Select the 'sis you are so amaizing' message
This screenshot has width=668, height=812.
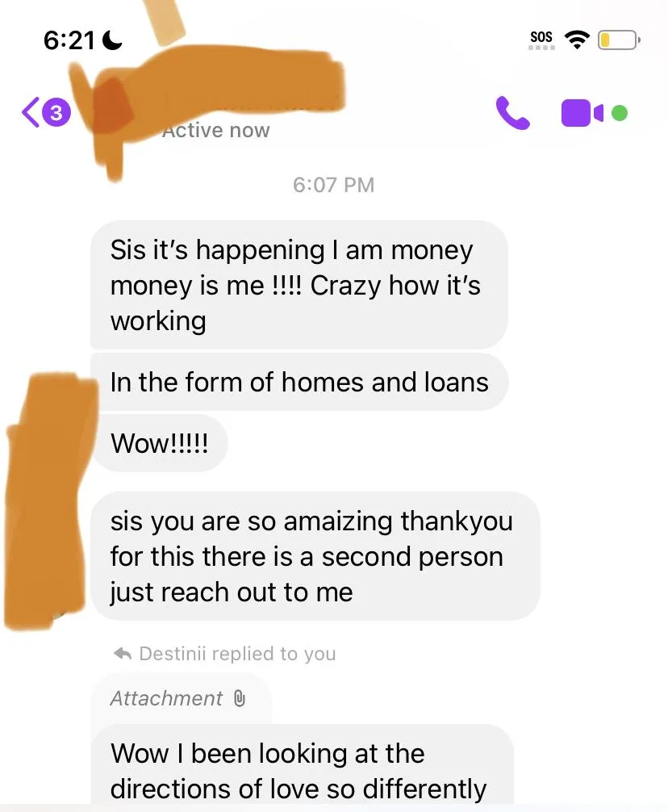(x=315, y=556)
